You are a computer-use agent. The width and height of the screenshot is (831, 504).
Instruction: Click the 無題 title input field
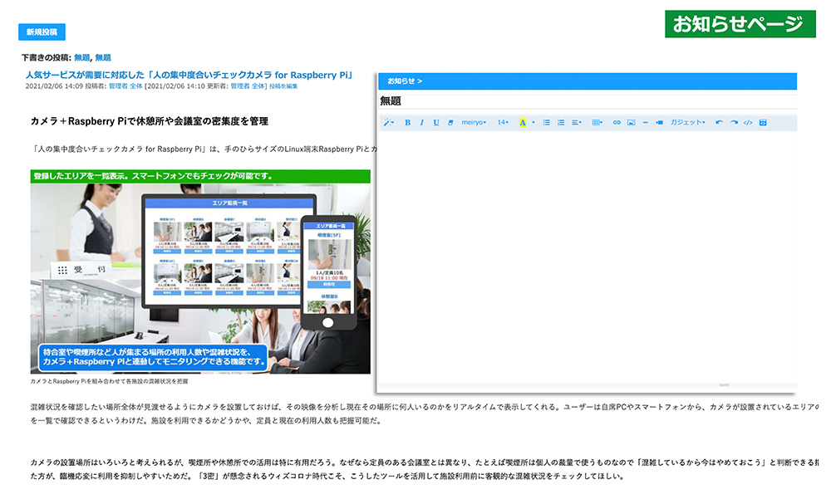(x=588, y=100)
